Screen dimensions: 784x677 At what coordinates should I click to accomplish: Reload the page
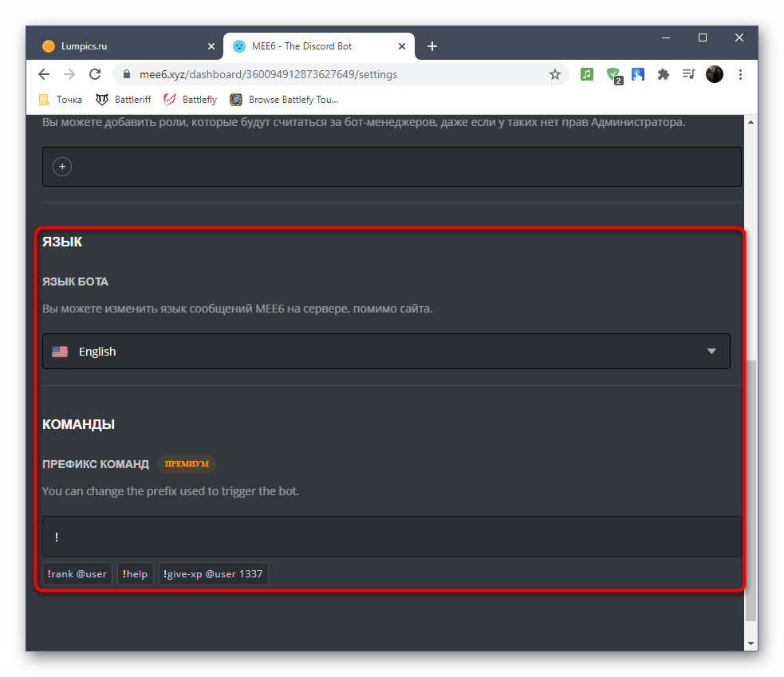(95, 74)
